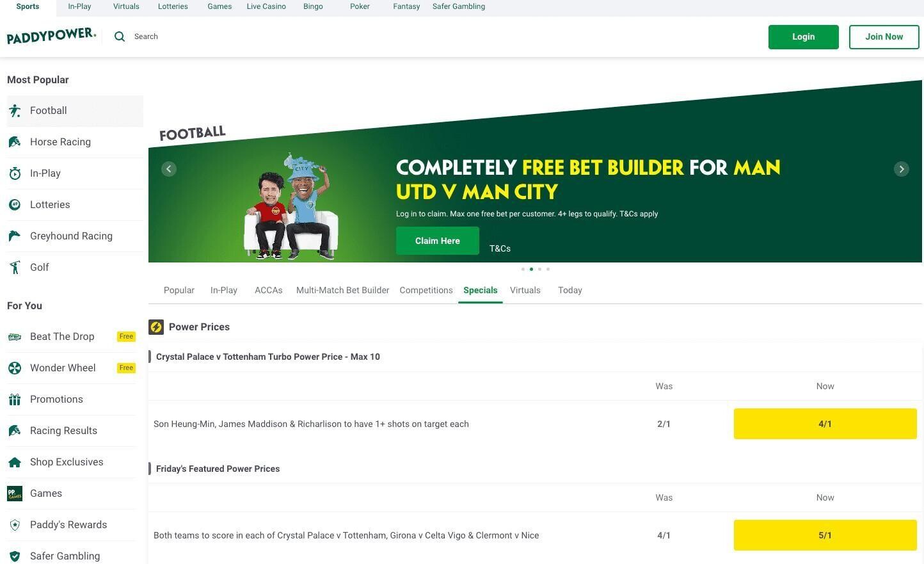Click the PP Games icon
The image size is (924, 564).
[x=15, y=494]
